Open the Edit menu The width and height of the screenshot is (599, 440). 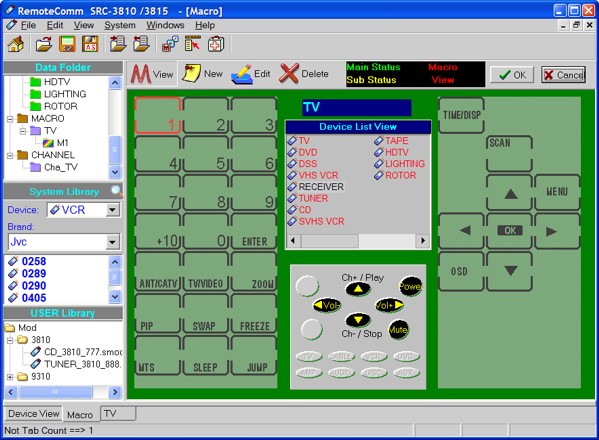pyautogui.click(x=55, y=25)
